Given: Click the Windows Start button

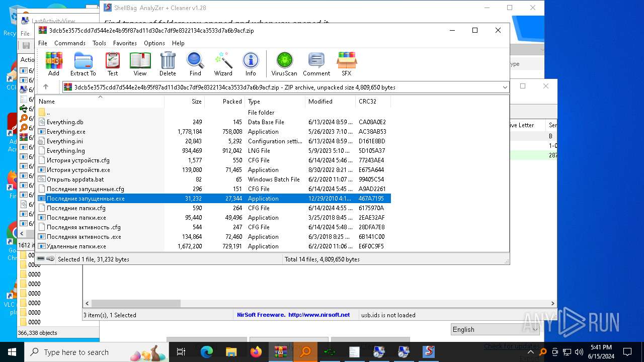Looking at the screenshot, I should coord(12,352).
